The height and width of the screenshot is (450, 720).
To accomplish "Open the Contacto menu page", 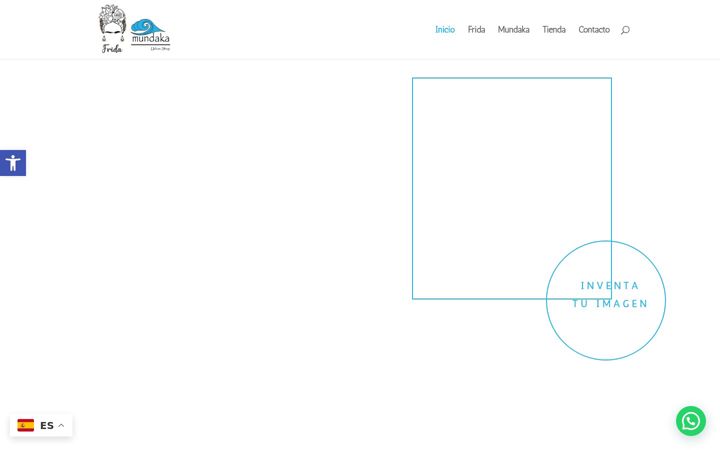I will point(594,29).
